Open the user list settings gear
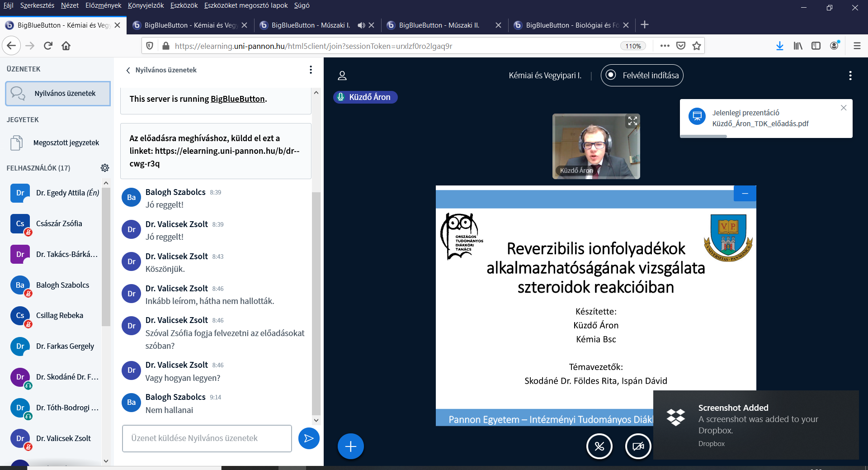The width and height of the screenshot is (868, 470). 105,168
